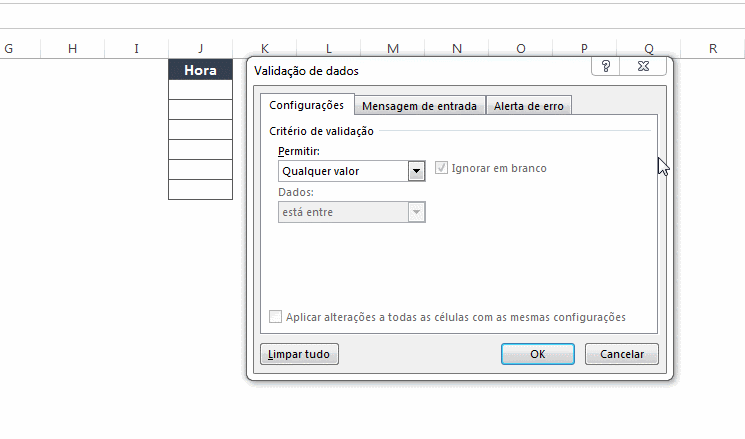
Task: Expand the Permitir dropdown list
Action: (417, 171)
